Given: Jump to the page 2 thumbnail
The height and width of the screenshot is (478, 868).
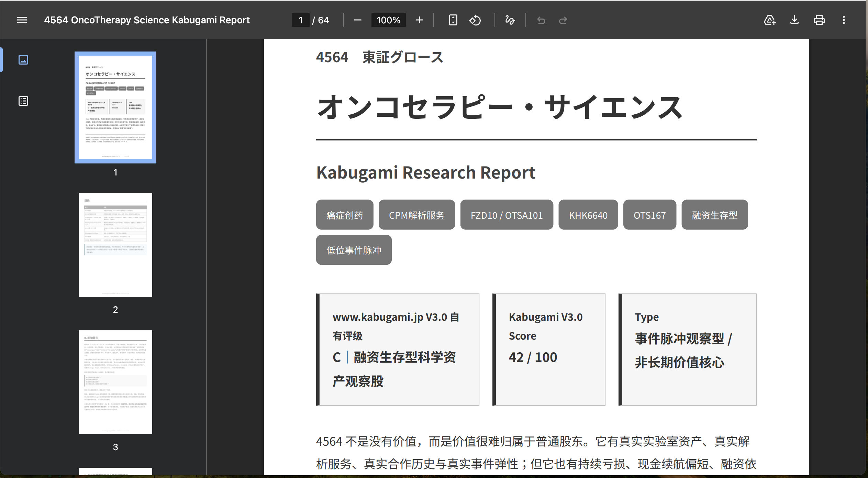Looking at the screenshot, I should (x=115, y=245).
